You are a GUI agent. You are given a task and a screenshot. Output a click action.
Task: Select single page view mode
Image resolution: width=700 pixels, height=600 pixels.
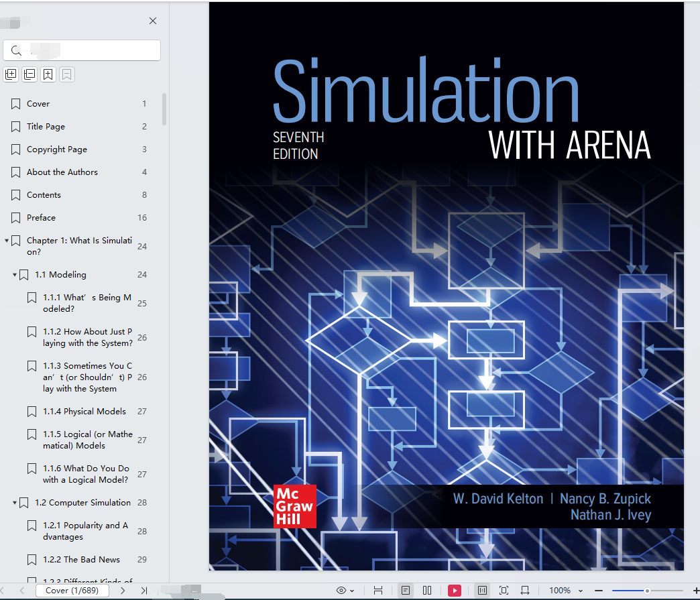[406, 591]
